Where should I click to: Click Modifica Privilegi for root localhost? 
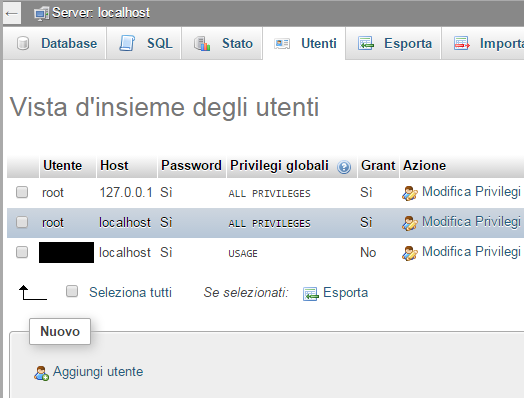pos(471,222)
